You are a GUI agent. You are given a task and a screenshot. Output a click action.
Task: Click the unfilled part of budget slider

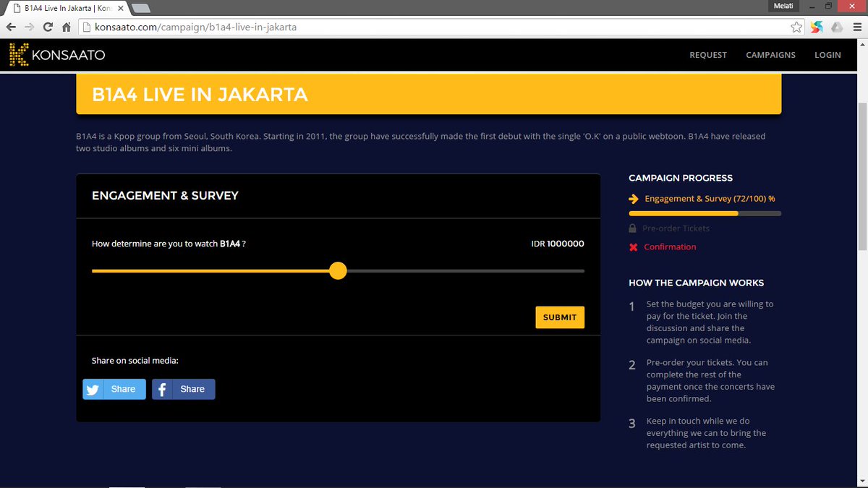point(465,271)
